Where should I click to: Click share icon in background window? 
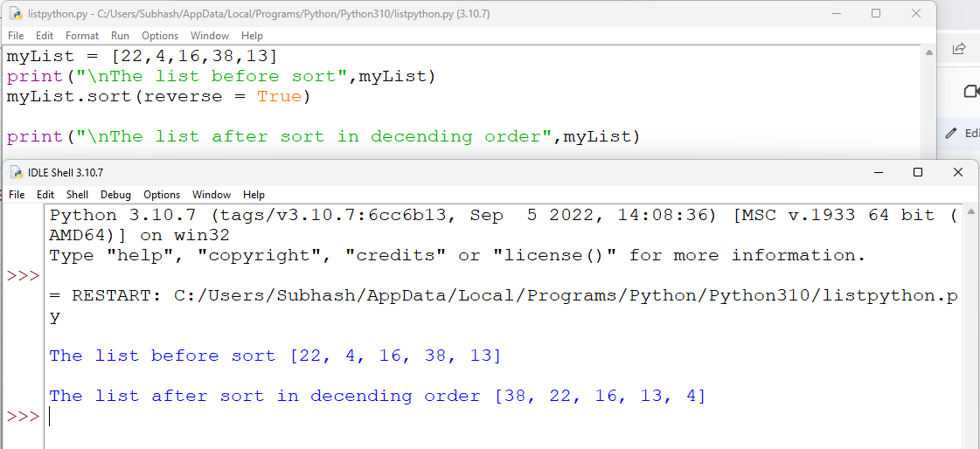[958, 49]
